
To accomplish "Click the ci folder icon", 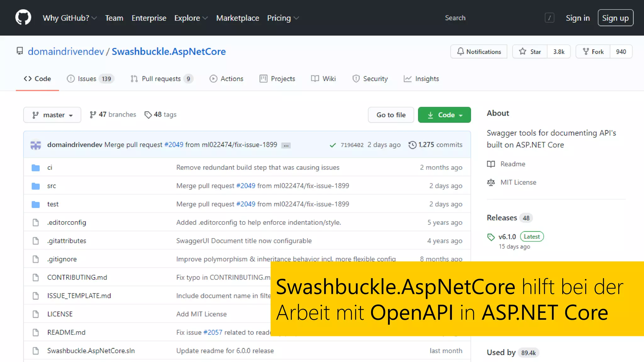I will pos(36,168).
